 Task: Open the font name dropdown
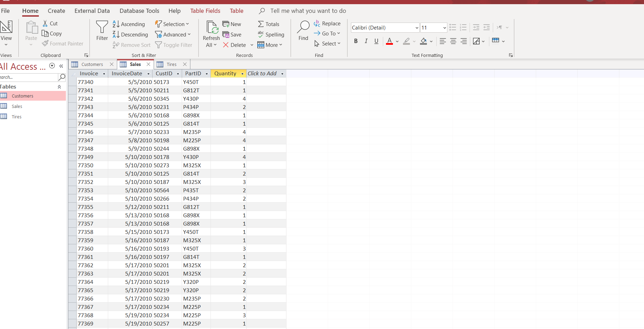[x=417, y=28]
